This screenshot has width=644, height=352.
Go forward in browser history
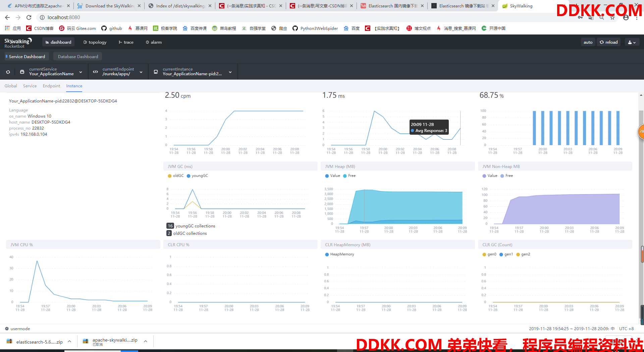coord(18,17)
